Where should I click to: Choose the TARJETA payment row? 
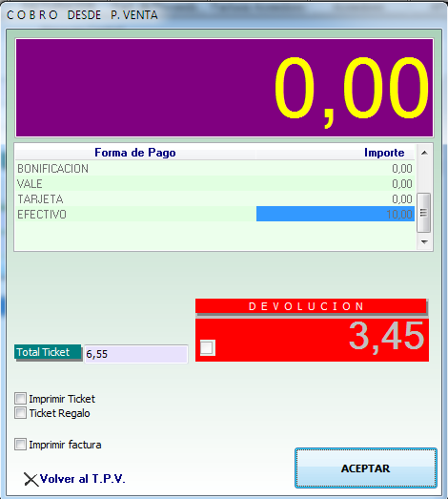pyautogui.click(x=214, y=198)
